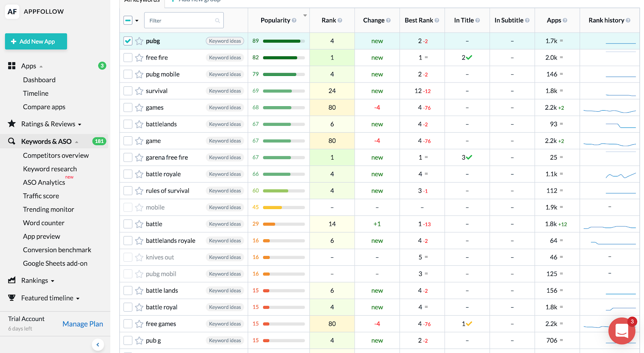Click the Add New App button

pyautogui.click(x=36, y=41)
